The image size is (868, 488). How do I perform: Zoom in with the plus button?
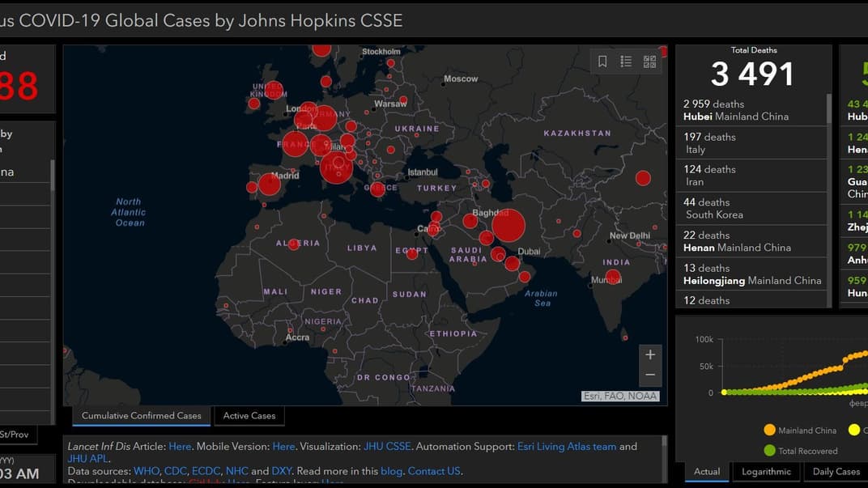point(649,354)
